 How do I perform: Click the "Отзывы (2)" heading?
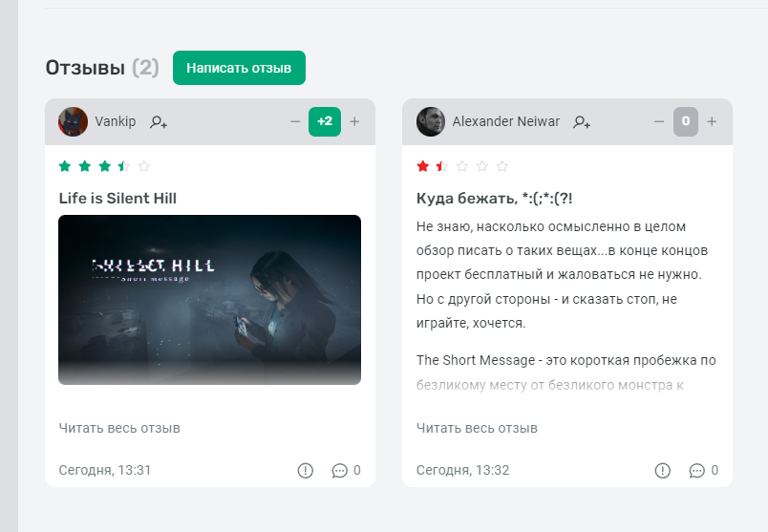point(102,68)
